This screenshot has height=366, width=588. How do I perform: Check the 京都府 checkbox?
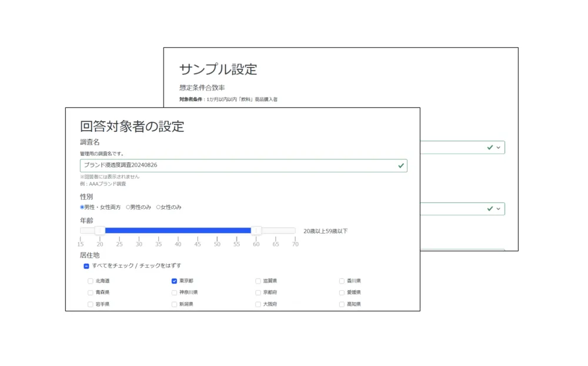click(x=258, y=292)
